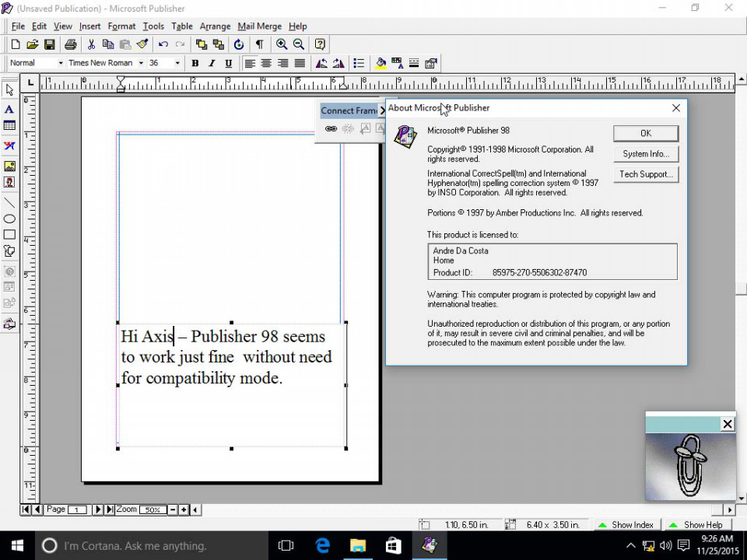Click the Bullets list icon

[x=359, y=63]
